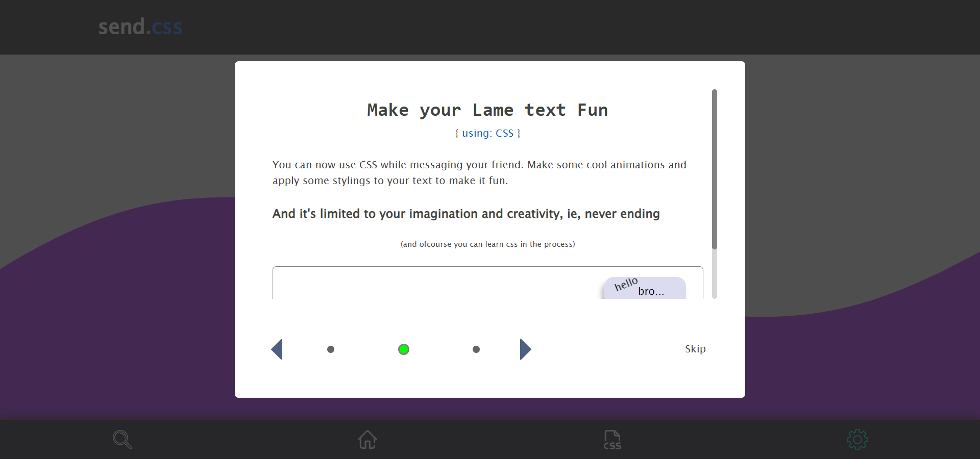
Task: Advance to next slide with right arrow
Action: pyautogui.click(x=525, y=349)
